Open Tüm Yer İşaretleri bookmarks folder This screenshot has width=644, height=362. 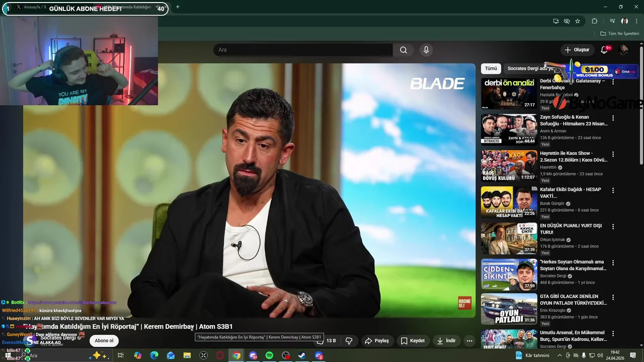point(619,34)
